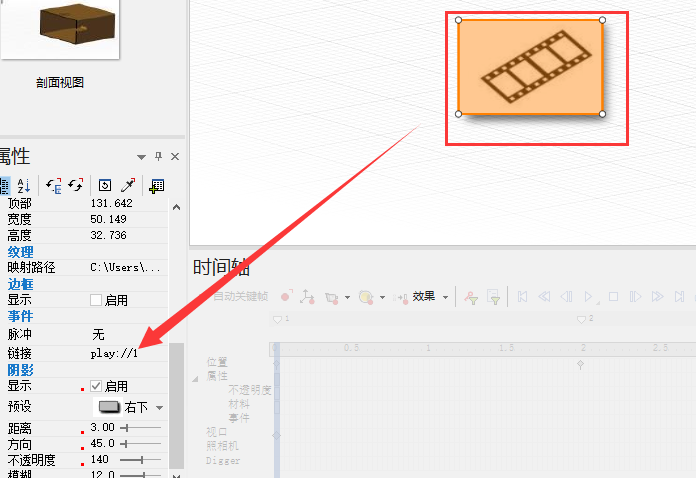Viewport: 696px width, 478px height.
Task: Click the reset icon in properties toolbar
Action: pyautogui.click(x=104, y=185)
